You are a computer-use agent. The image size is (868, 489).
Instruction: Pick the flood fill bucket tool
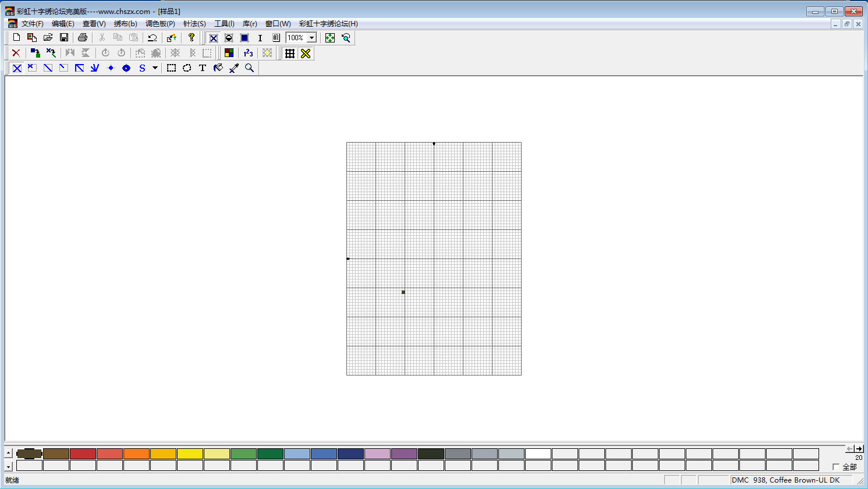click(x=218, y=68)
